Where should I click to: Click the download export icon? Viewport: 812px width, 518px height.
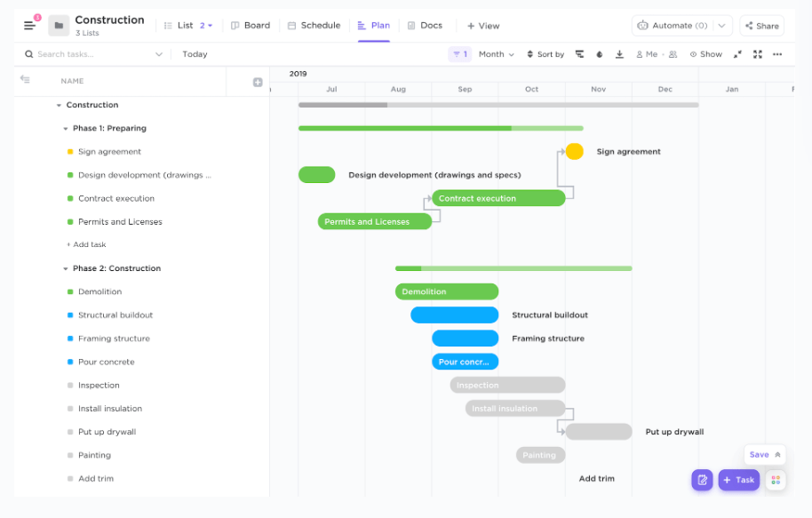(619, 54)
